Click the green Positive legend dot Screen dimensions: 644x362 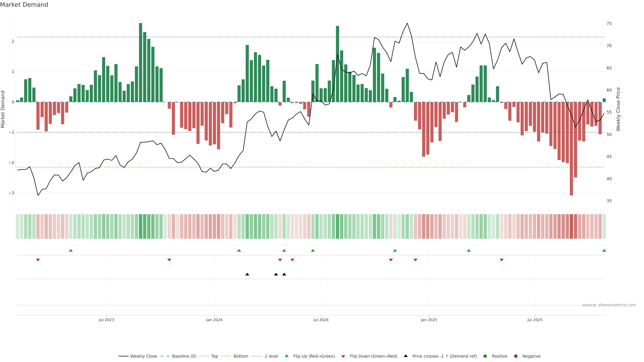[x=485, y=356]
